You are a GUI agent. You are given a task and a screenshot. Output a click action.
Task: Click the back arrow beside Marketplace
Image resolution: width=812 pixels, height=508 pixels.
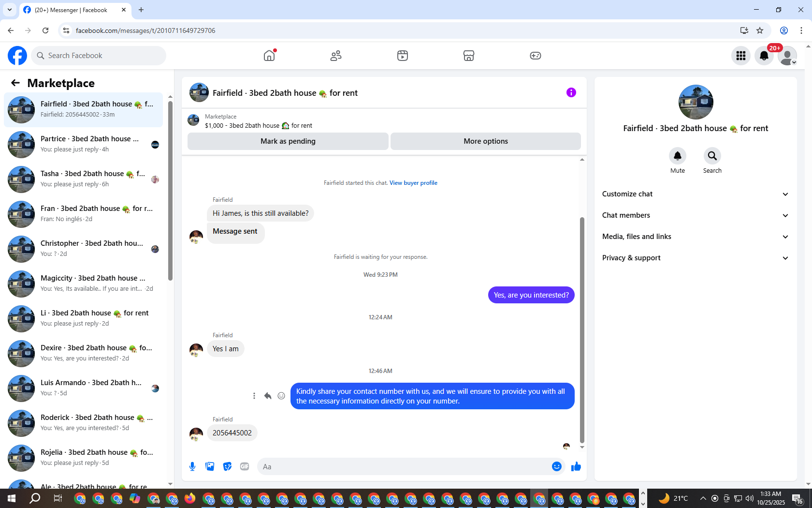click(15, 83)
